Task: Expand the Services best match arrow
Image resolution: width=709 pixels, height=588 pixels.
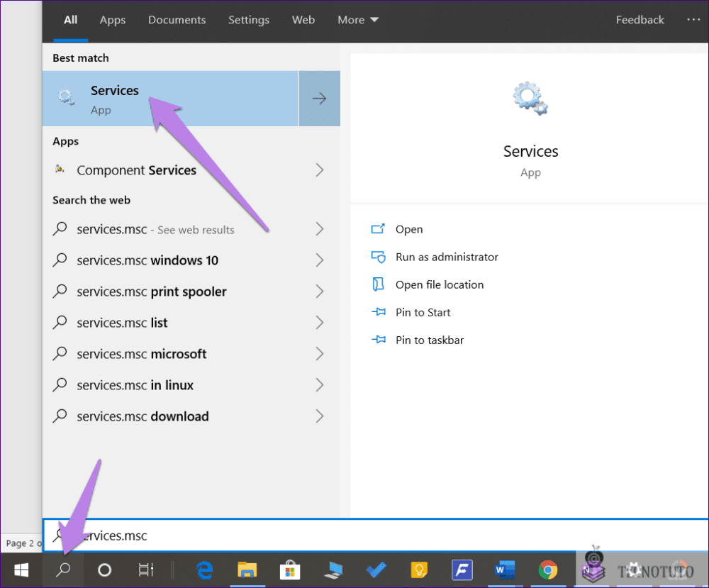Action: pos(319,98)
